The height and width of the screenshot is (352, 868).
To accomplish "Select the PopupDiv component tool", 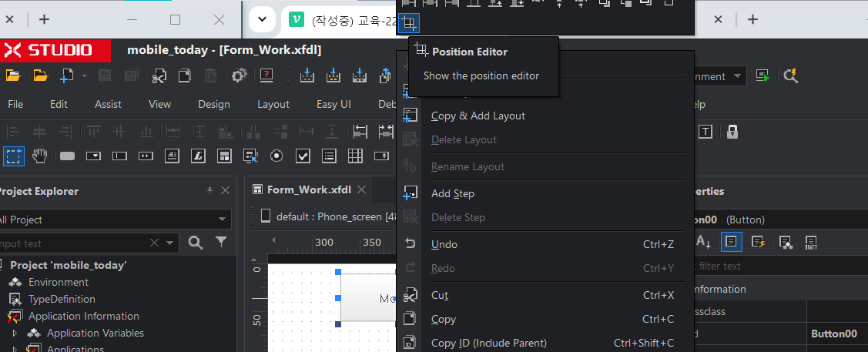I will 251,156.
